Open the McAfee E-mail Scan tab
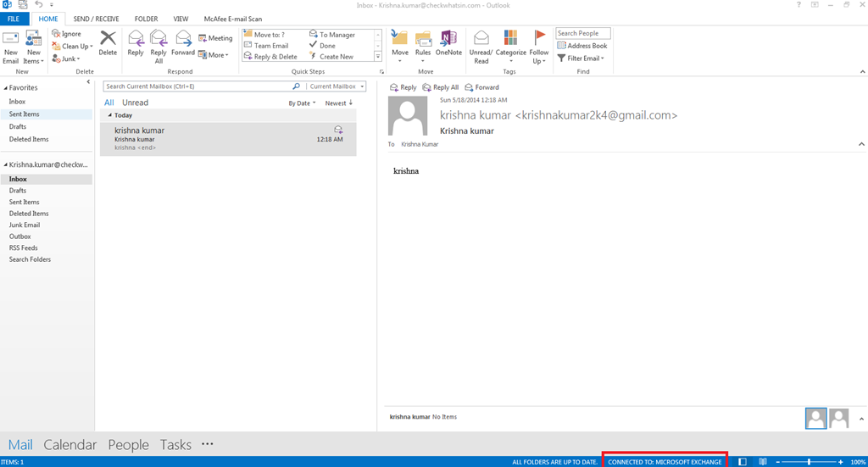Image resolution: width=868 pixels, height=467 pixels. (x=233, y=19)
